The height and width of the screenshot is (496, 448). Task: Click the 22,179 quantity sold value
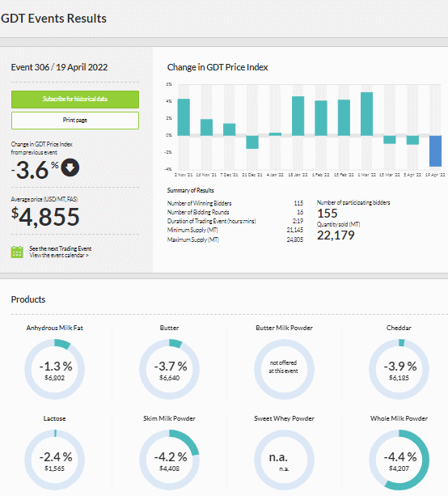(336, 235)
